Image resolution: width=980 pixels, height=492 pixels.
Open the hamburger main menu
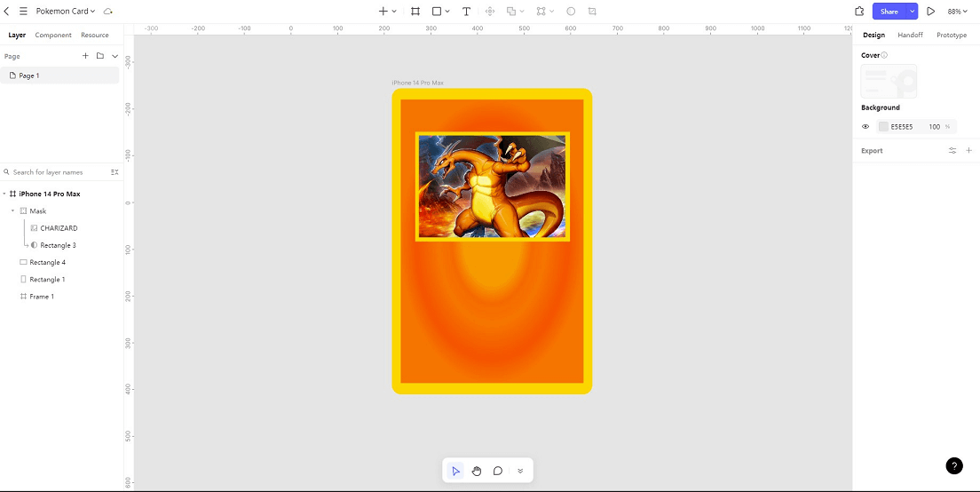[x=23, y=12]
